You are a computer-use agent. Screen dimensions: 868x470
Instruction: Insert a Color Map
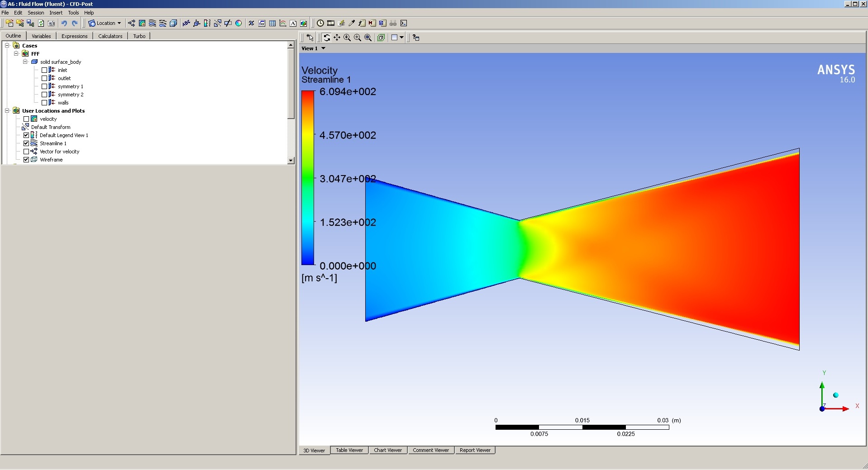[238, 23]
